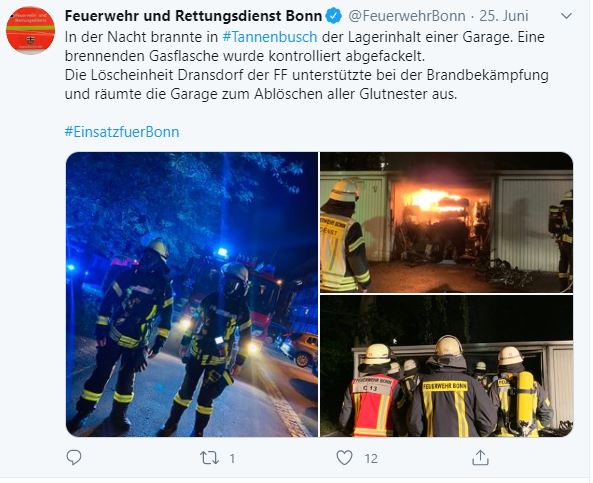This screenshot has width=593, height=483.
Task: Click the Glutnester text line
Action: click(x=261, y=94)
